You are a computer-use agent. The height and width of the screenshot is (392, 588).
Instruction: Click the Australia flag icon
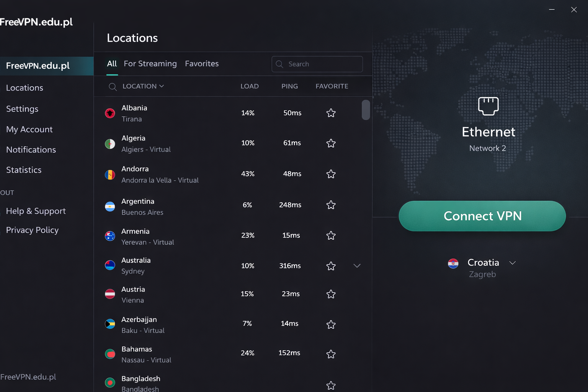coord(110,265)
